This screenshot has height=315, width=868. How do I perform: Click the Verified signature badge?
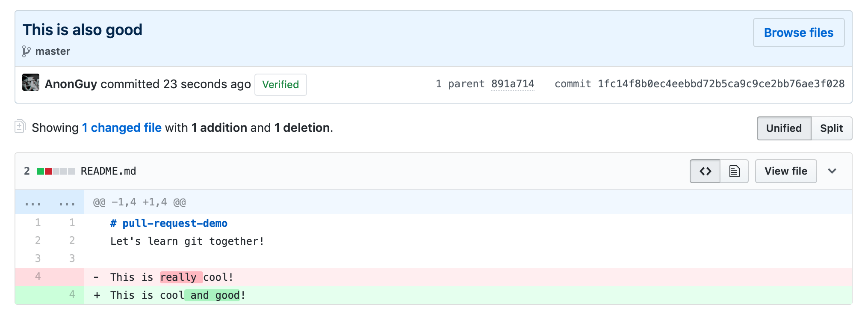[x=280, y=85]
